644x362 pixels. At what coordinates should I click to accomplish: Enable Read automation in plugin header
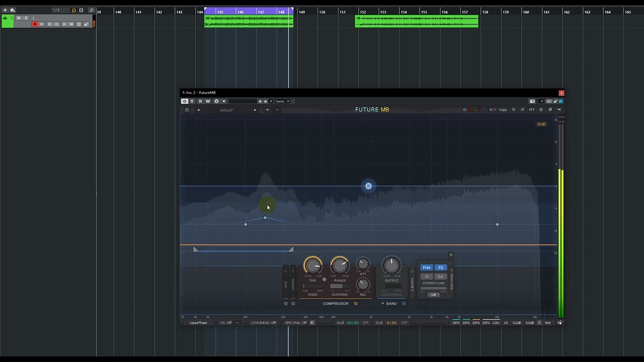point(200,101)
